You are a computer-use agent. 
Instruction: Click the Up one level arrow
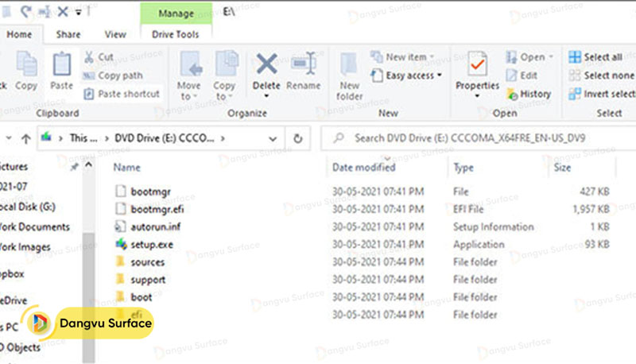point(26,139)
